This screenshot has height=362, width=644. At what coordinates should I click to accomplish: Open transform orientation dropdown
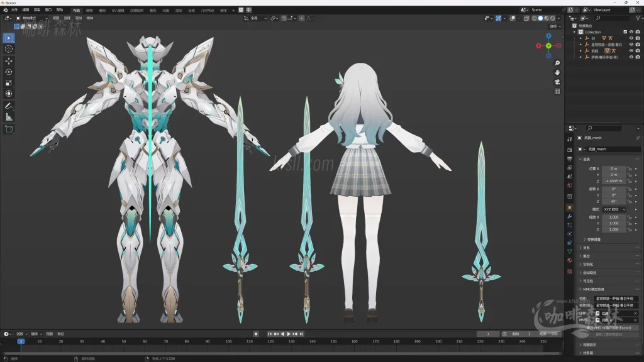click(255, 18)
